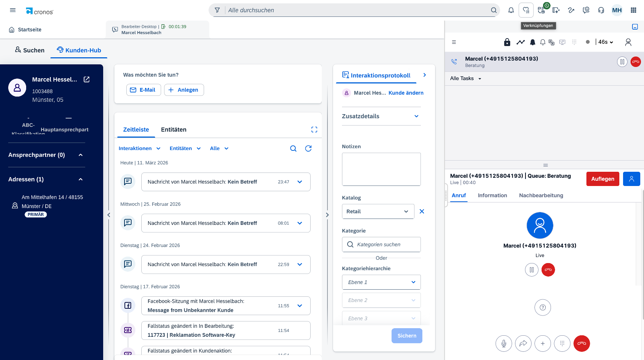Screen dimensions: 644x360
Task: Open the translate icon in phone toolbar
Action: (551, 42)
